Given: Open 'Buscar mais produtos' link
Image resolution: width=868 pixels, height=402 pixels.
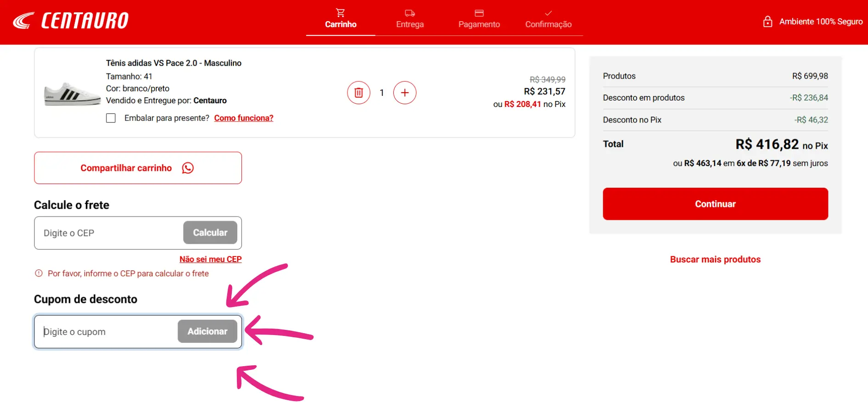Looking at the screenshot, I should pos(715,259).
